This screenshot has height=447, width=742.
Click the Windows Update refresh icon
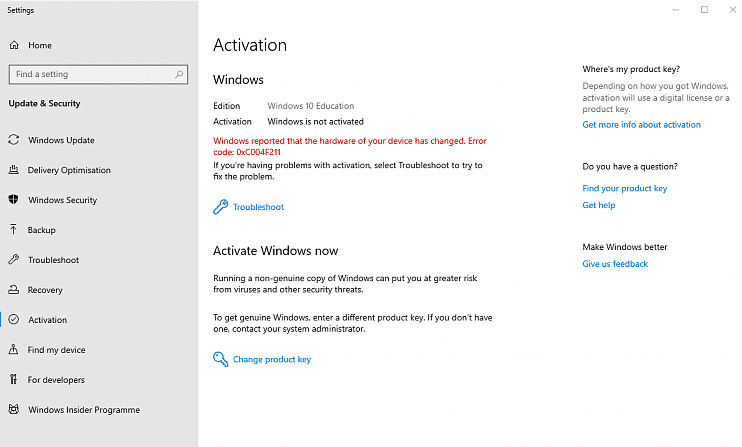click(x=14, y=140)
